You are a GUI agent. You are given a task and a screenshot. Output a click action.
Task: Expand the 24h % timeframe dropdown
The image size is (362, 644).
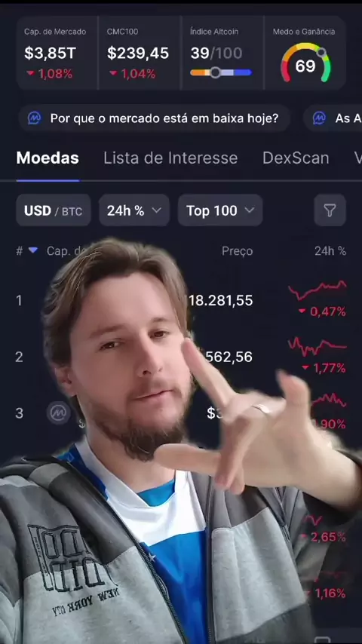tap(134, 210)
